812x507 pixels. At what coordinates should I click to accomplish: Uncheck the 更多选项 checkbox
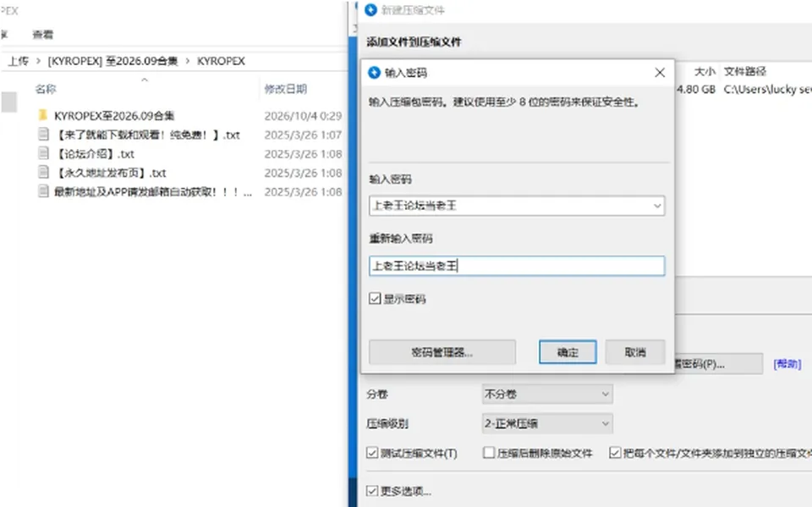(x=372, y=490)
